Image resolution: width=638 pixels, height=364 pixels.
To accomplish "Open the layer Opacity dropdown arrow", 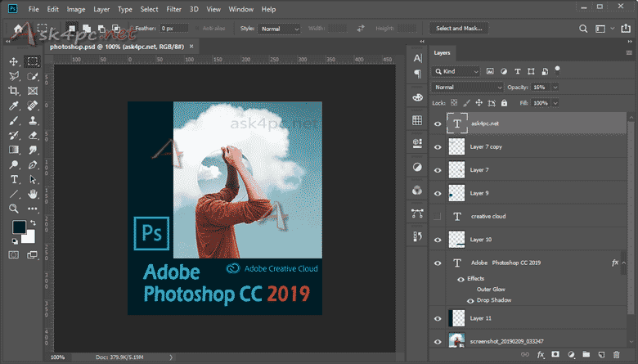I will coord(556,87).
